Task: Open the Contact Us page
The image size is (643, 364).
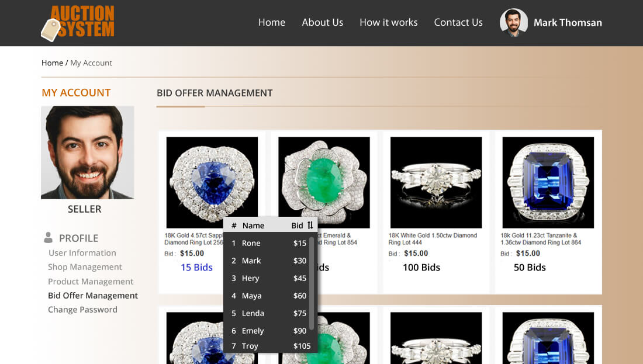Action: (x=458, y=22)
